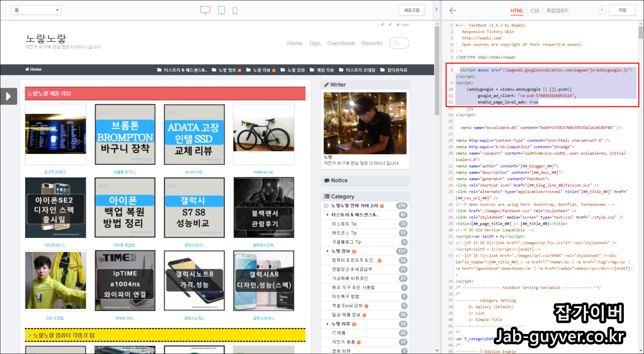Expand the 티스토리 & 애드센스 category arrow
The height and width of the screenshot is (354, 644).
click(327, 215)
